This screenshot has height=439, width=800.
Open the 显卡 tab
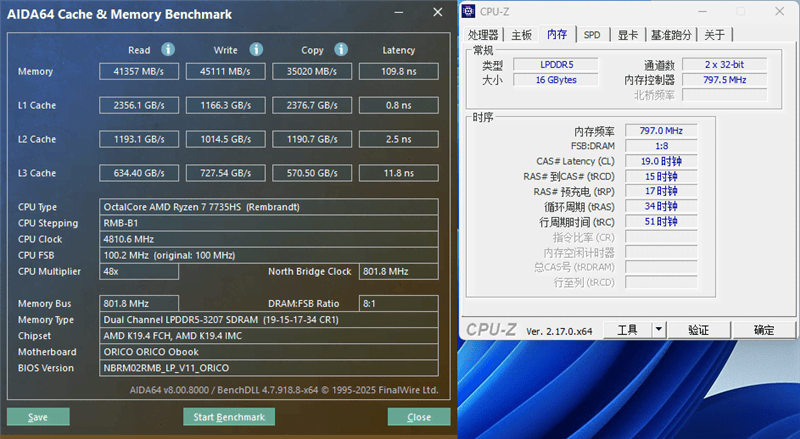627,34
